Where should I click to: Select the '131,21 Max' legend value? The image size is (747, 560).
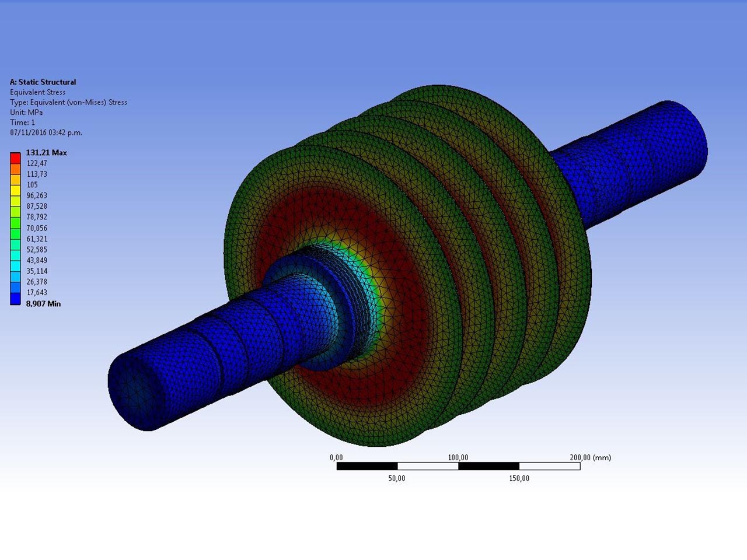click(x=46, y=153)
